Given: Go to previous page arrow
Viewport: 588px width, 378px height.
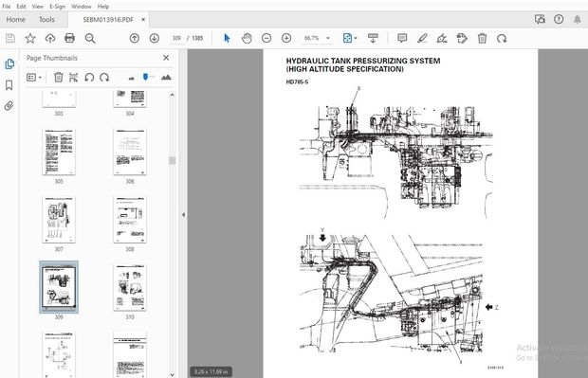Looking at the screenshot, I should 135,38.
